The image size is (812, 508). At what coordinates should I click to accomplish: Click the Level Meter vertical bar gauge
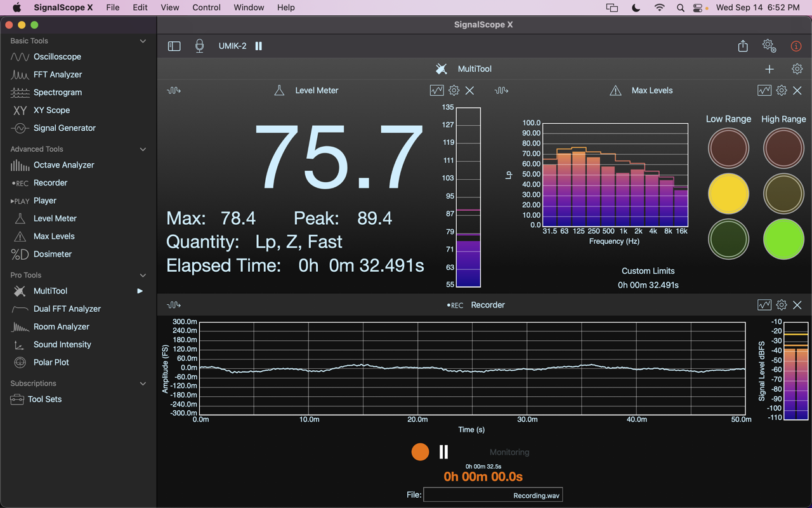click(468, 197)
